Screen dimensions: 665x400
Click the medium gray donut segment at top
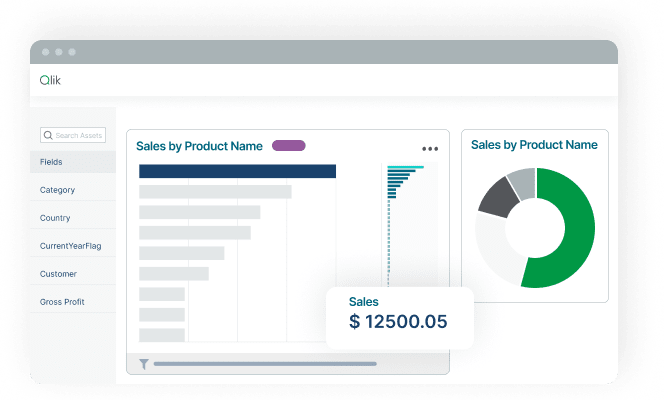(523, 183)
